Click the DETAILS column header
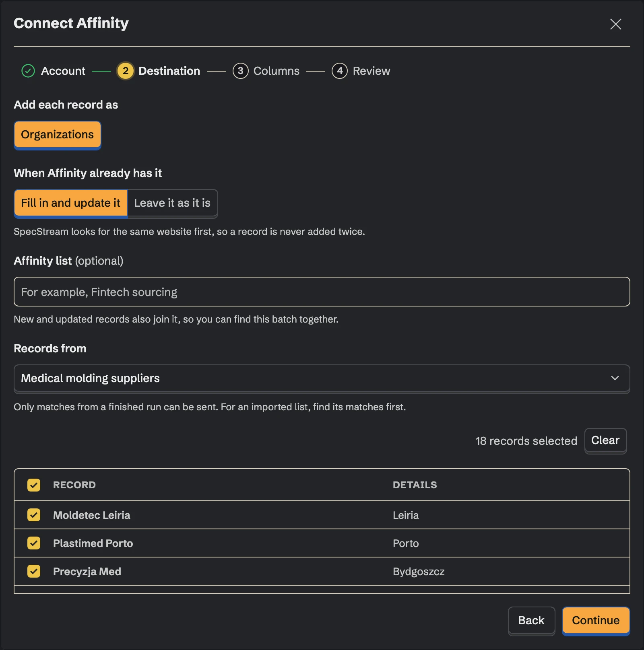644x650 pixels. coord(415,485)
